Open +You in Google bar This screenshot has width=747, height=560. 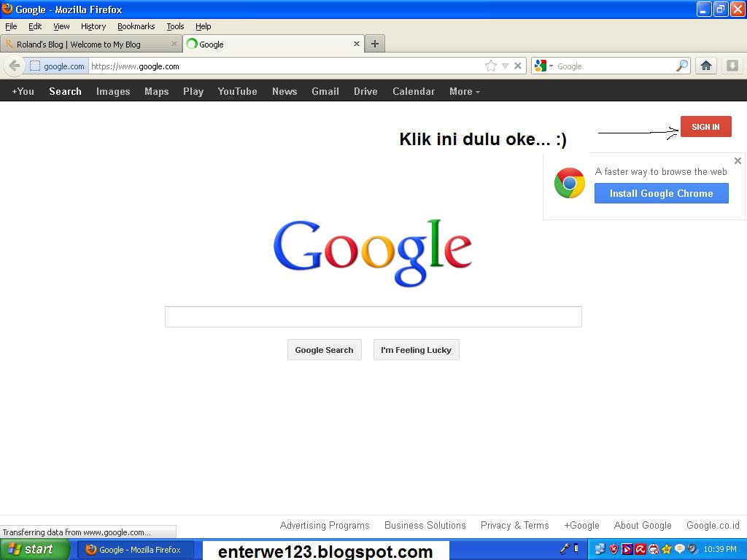click(23, 91)
